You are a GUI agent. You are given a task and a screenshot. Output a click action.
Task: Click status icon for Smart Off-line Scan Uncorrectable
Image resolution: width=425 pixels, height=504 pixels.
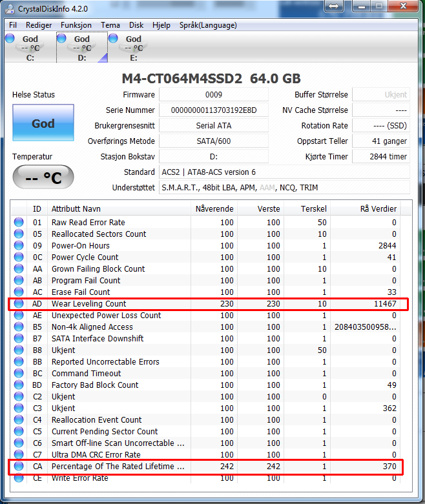[x=19, y=442]
